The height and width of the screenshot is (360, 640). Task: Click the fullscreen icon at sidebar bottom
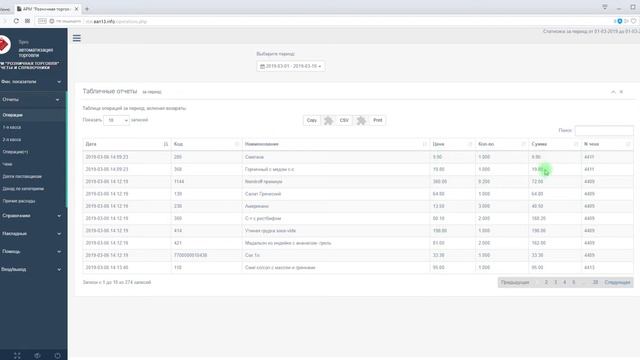click(x=17, y=356)
